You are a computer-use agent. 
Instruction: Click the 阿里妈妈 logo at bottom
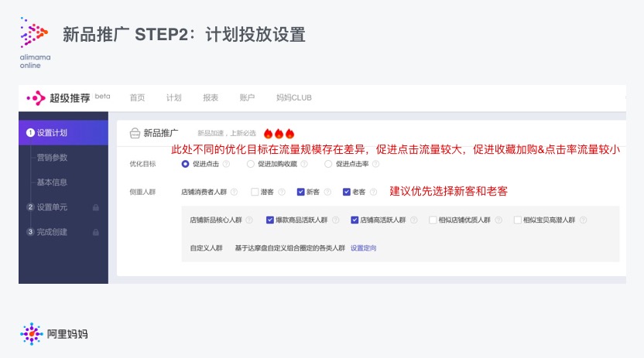[x=54, y=334]
